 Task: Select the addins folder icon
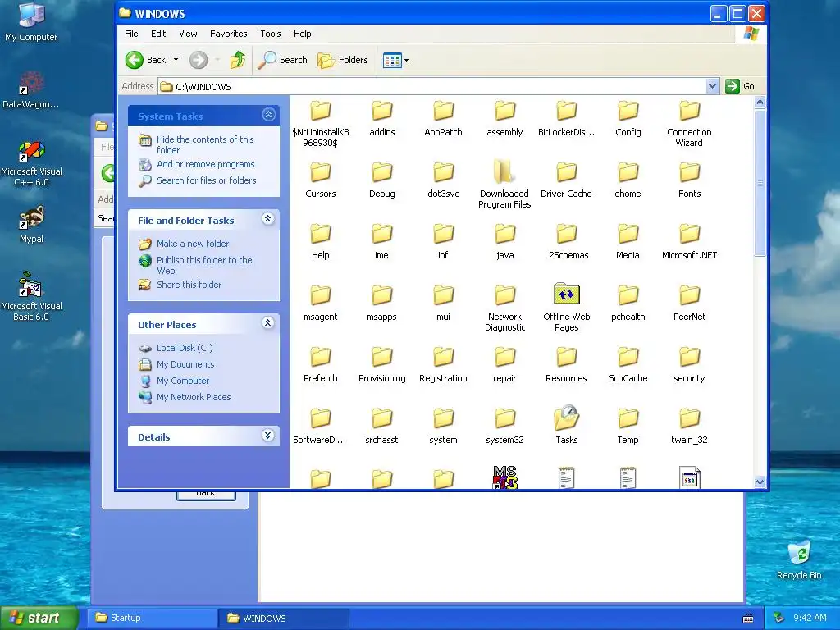tap(382, 111)
